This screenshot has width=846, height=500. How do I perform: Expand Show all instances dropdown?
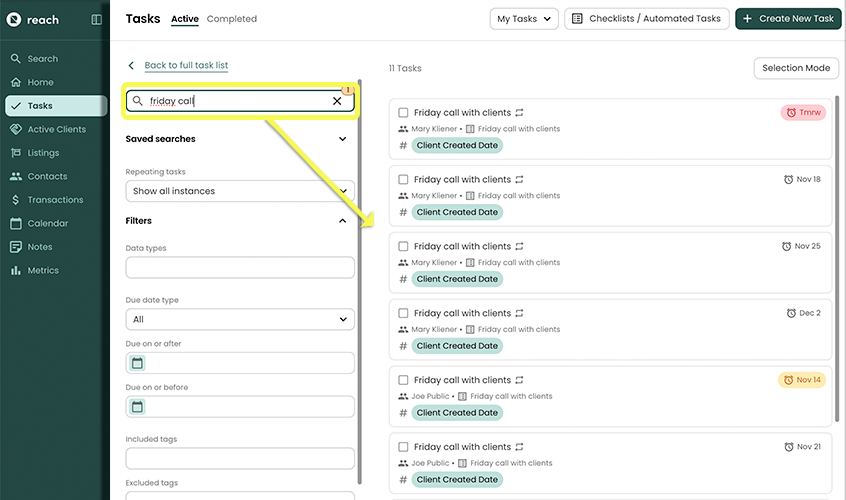coord(240,191)
